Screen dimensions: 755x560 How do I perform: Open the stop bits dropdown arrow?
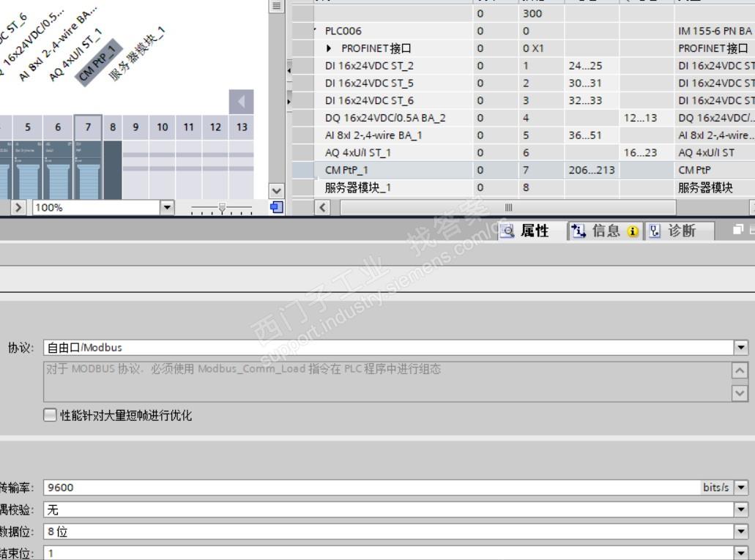[x=740, y=553]
